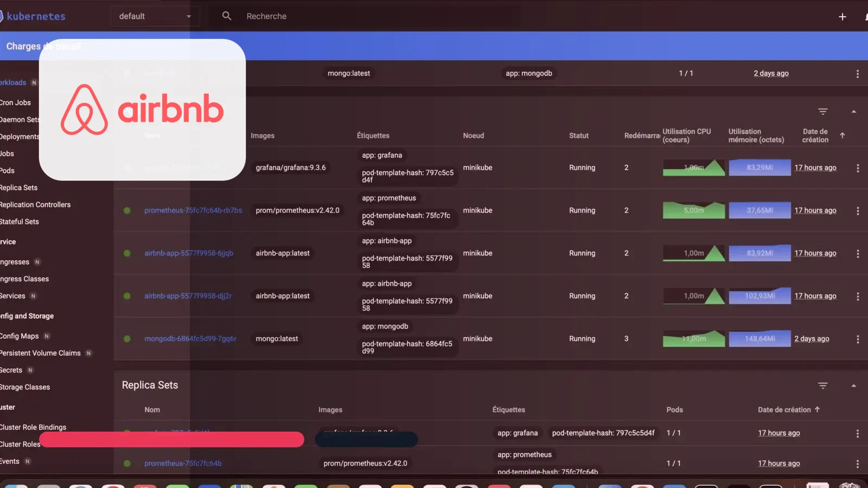Image resolution: width=868 pixels, height=488 pixels.
Task: Go to Cron Jobs in sidebar
Action: click(x=15, y=102)
